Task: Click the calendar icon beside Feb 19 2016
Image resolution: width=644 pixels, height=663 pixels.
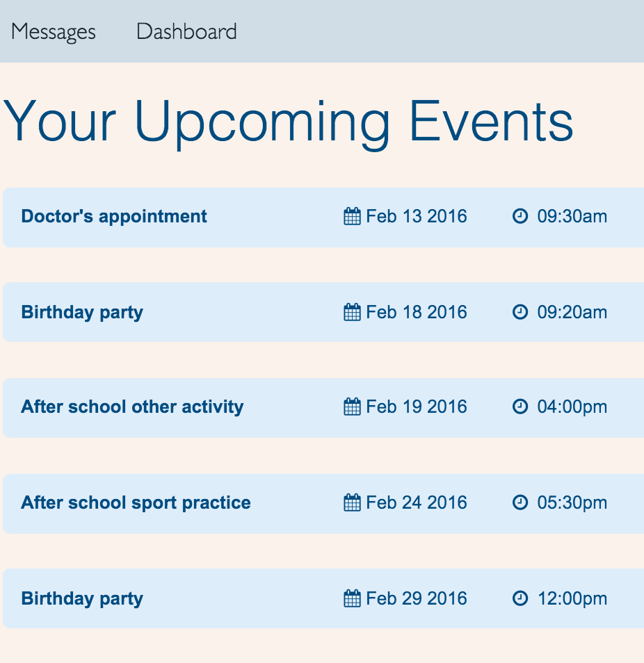Action: (x=352, y=407)
